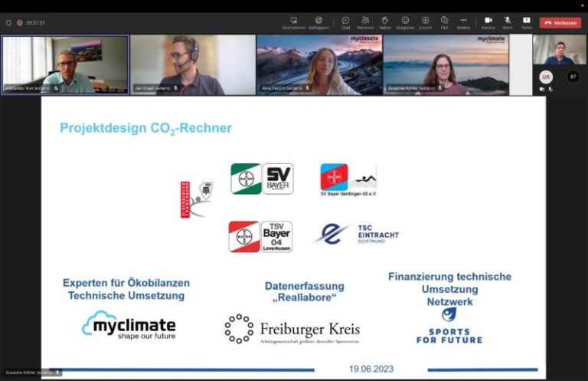The width and height of the screenshot is (588, 381).
Task: Click the 87 additional participants badge
Action: click(x=573, y=77)
